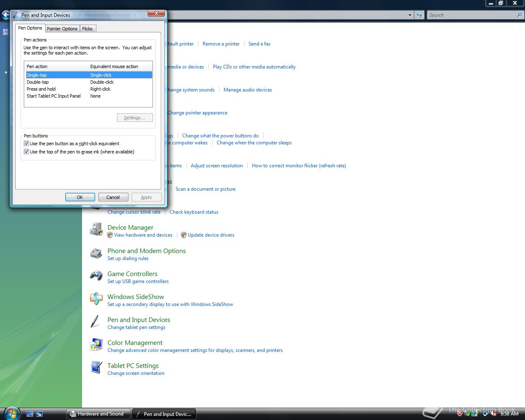525x420 pixels.
Task: Open the Check keyboard status link
Action: coord(194,212)
